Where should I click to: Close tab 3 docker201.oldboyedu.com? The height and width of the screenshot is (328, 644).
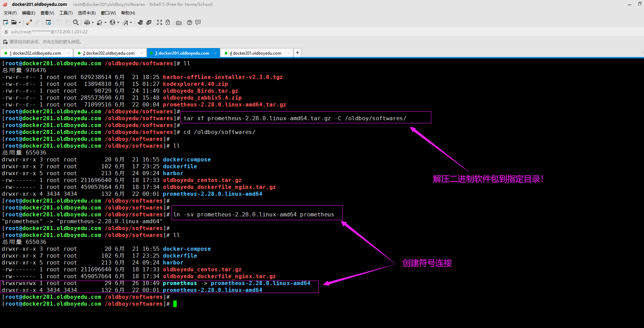(215, 53)
